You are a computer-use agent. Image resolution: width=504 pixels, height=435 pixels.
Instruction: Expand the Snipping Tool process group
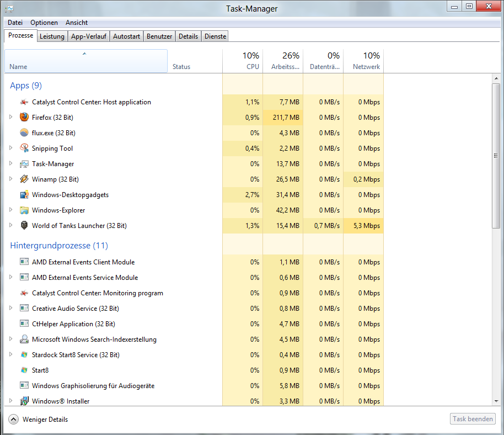(10, 148)
